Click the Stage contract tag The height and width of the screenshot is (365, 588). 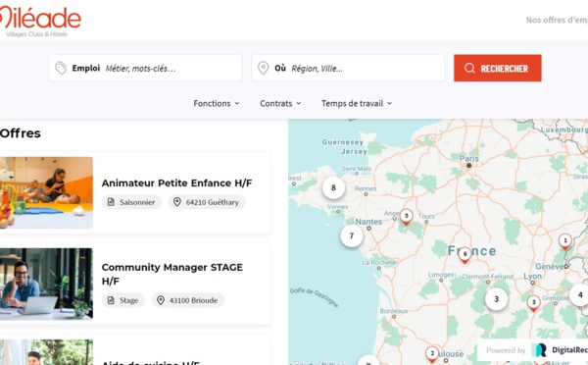(123, 300)
